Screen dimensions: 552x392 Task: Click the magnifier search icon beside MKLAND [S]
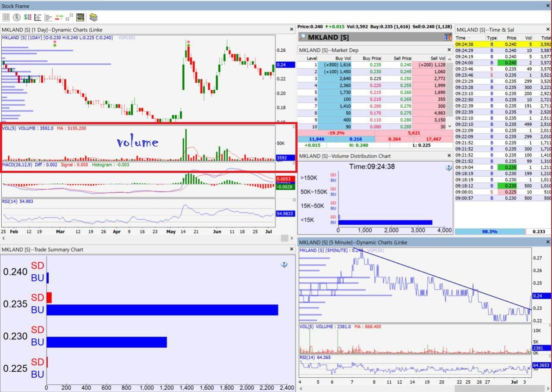[303, 38]
